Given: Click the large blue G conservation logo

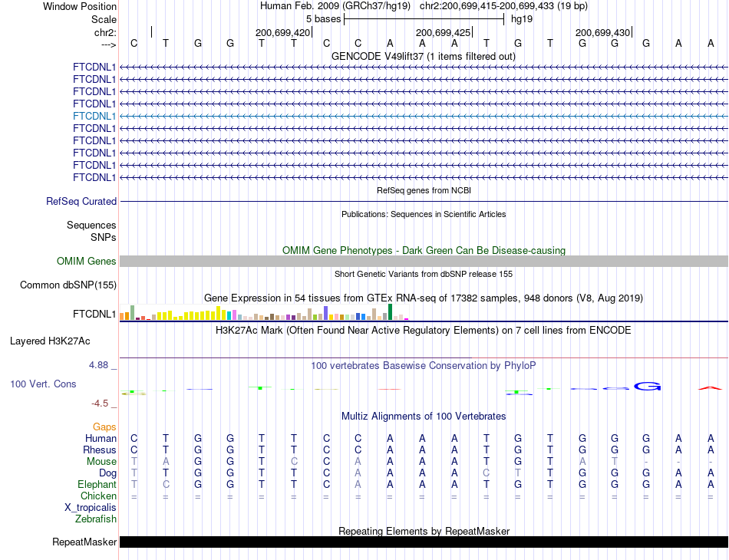Looking at the screenshot, I should tap(647, 386).
